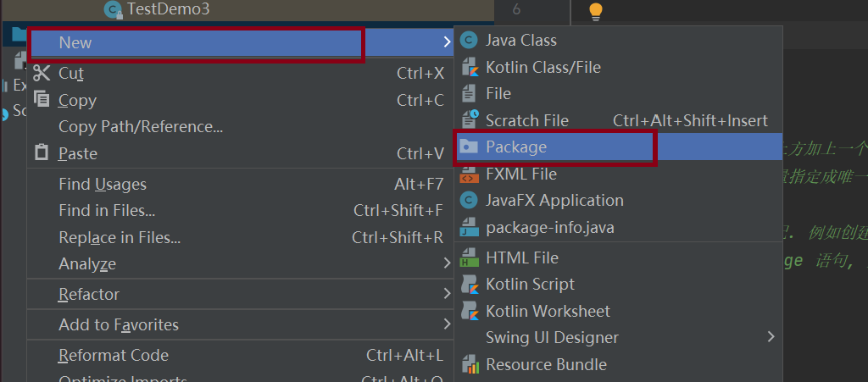Expand the New submenu chevron

point(447,42)
